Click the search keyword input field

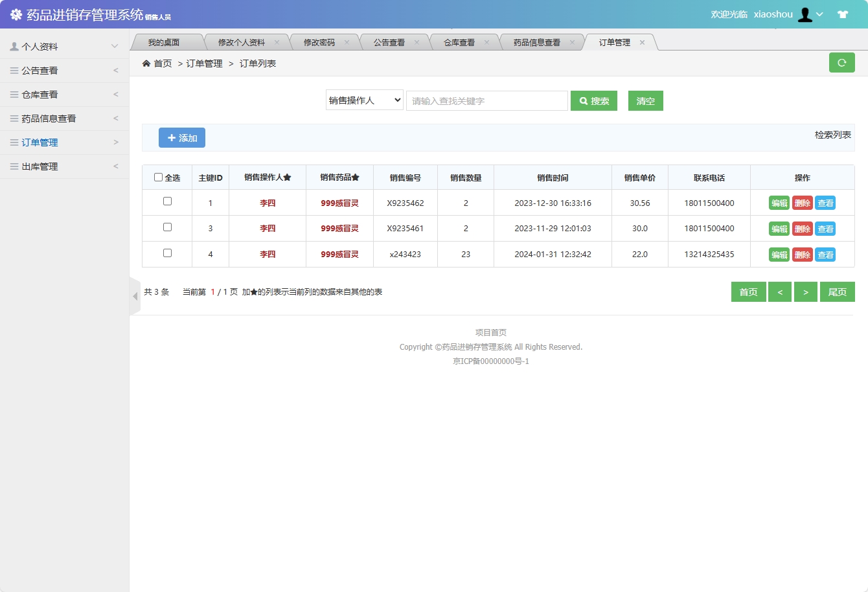click(486, 100)
